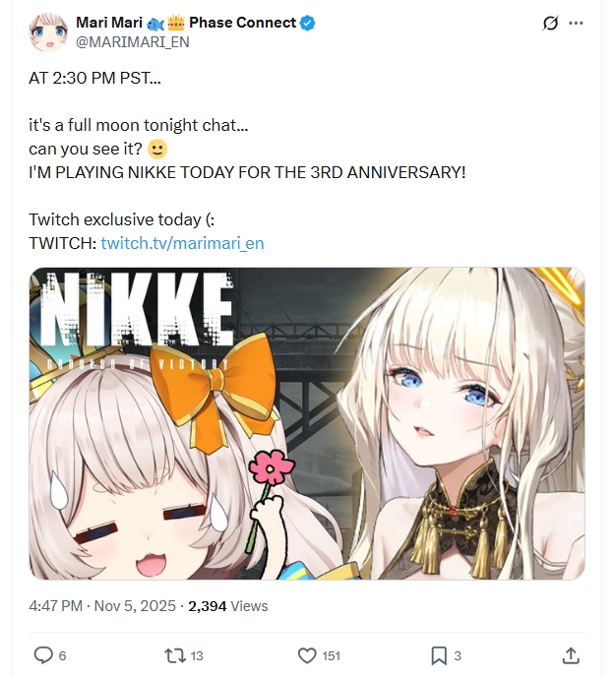Viewport: 616px width, 678px height.
Task: Click the Mari Mari display name
Action: [x=109, y=23]
